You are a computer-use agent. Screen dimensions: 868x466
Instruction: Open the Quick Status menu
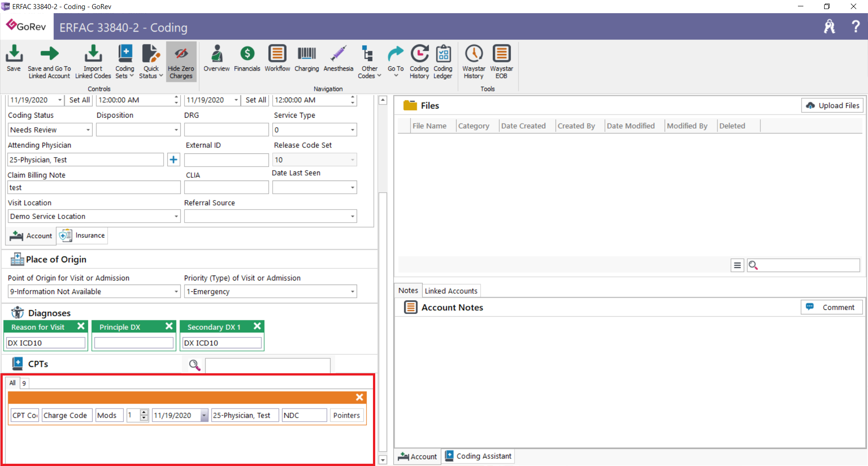coord(151,62)
